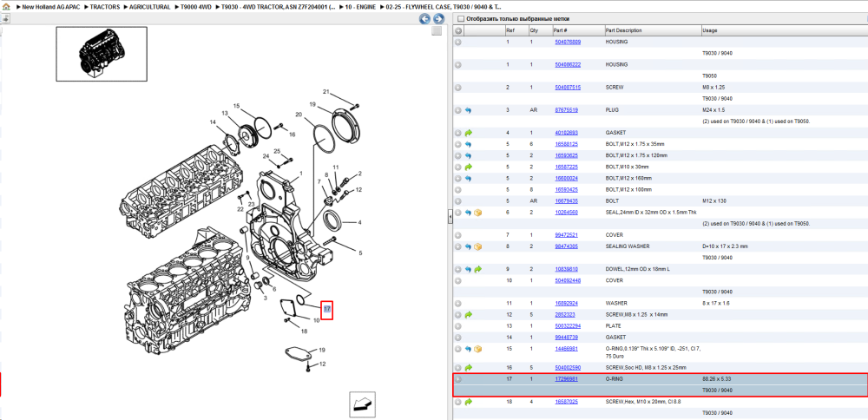The width and height of the screenshot is (868, 420).
Task: Click blue arrow on bolt 16593625 row
Action: click(469, 155)
